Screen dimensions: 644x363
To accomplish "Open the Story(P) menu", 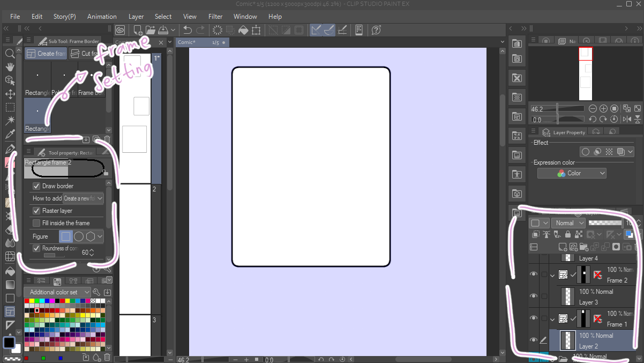I will click(x=64, y=17).
